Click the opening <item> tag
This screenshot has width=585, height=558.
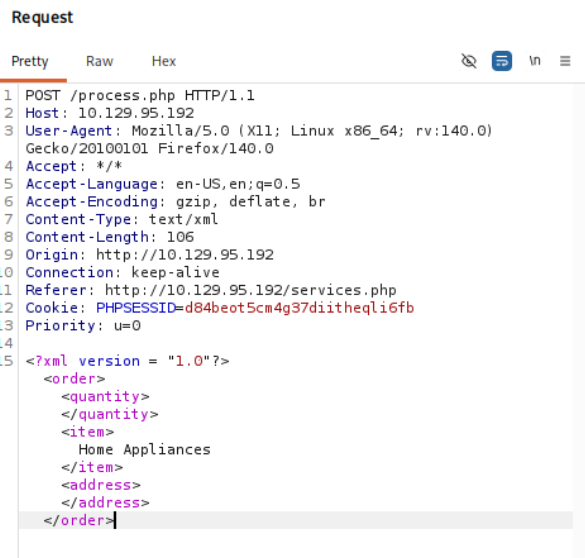pyautogui.click(x=88, y=432)
